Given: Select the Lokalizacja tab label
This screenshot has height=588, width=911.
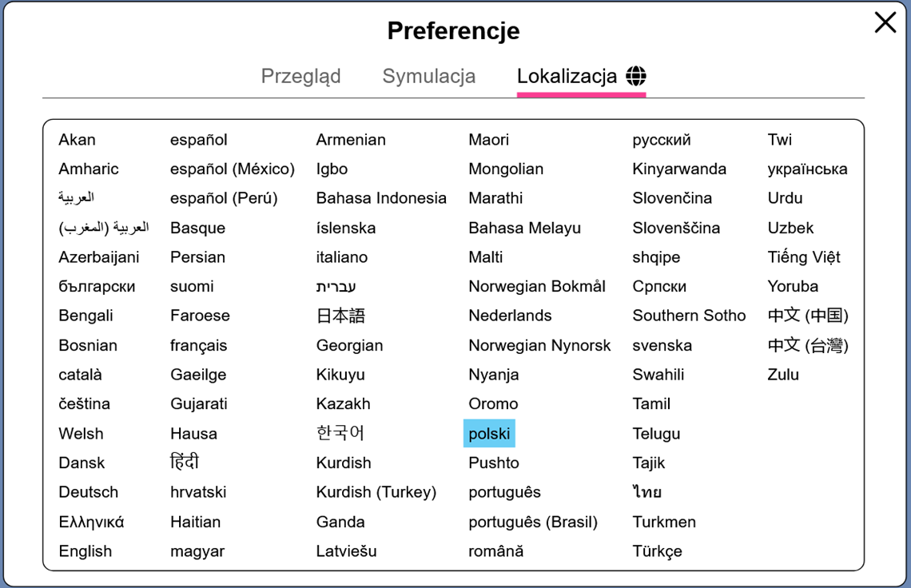Looking at the screenshot, I should coord(567,76).
